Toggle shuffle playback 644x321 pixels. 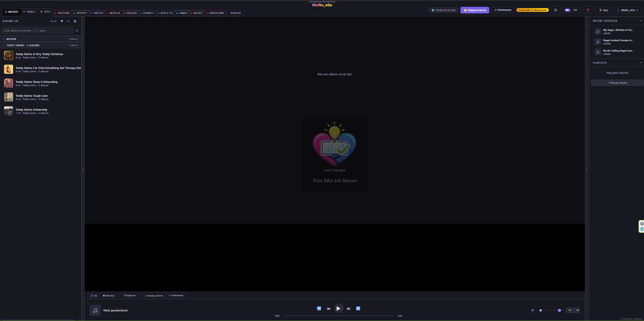pos(319,308)
